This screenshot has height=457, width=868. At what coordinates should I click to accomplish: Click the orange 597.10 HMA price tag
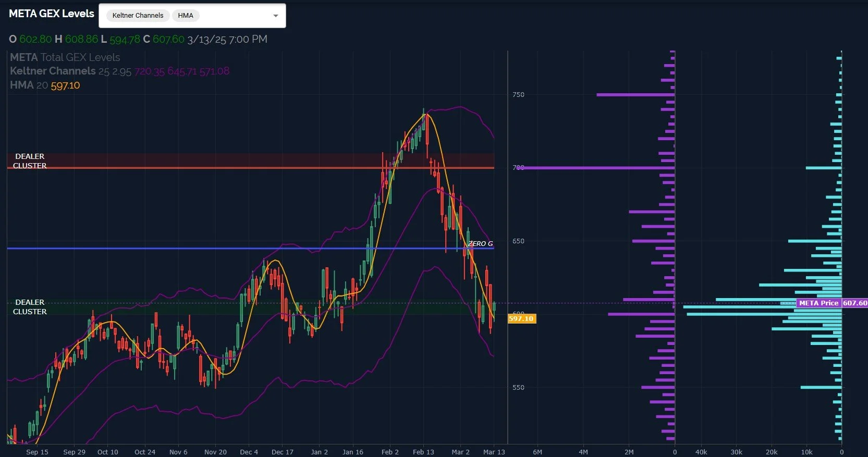click(521, 318)
